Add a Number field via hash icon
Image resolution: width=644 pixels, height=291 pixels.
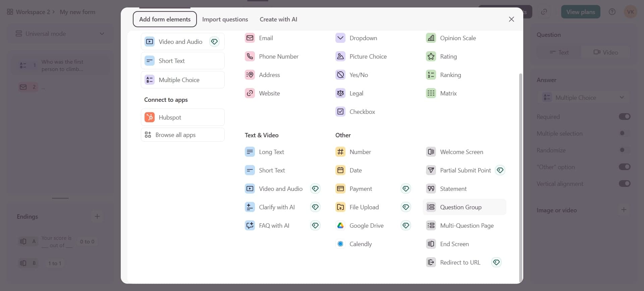click(x=340, y=152)
